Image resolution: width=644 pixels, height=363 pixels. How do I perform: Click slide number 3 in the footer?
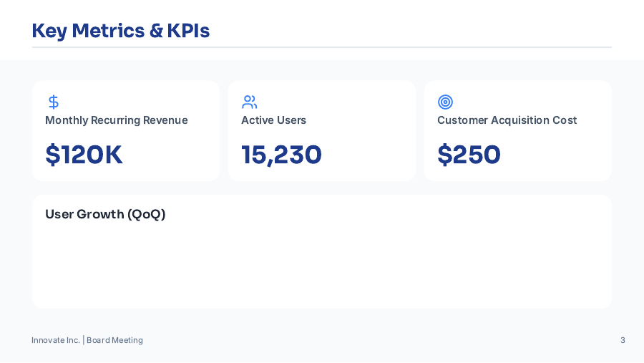click(x=623, y=340)
